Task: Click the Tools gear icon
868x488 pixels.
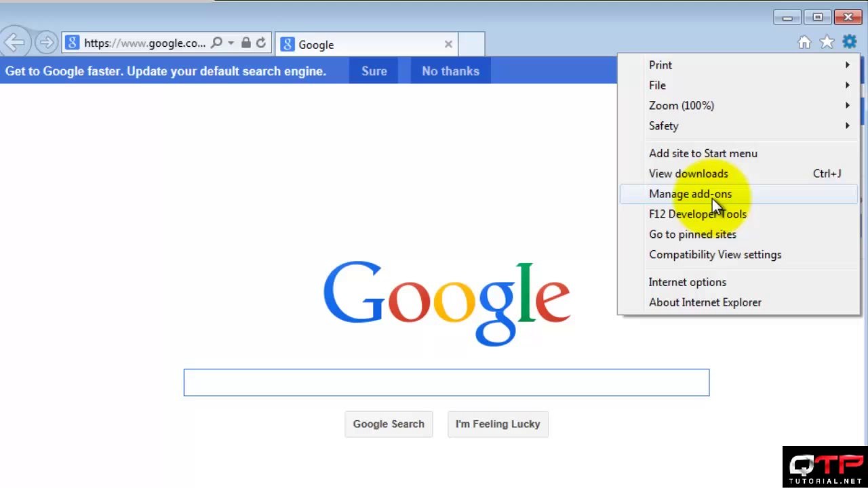Action: (x=850, y=42)
